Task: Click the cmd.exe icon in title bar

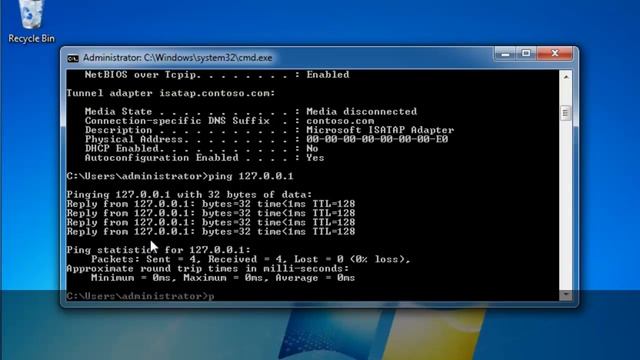Action: coord(73,58)
